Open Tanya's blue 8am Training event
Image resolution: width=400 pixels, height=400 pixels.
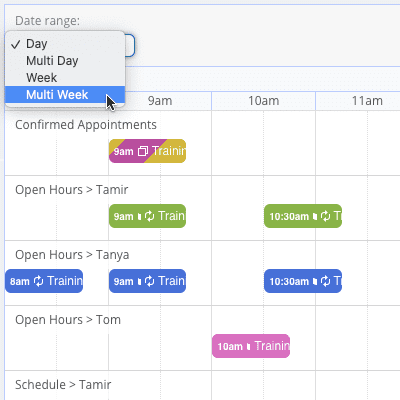pos(44,281)
